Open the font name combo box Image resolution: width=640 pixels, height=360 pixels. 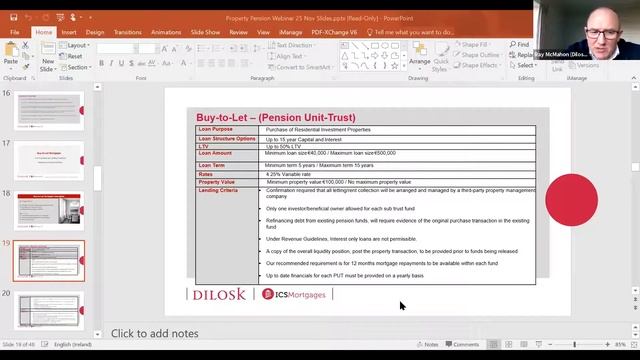[x=118, y=49]
